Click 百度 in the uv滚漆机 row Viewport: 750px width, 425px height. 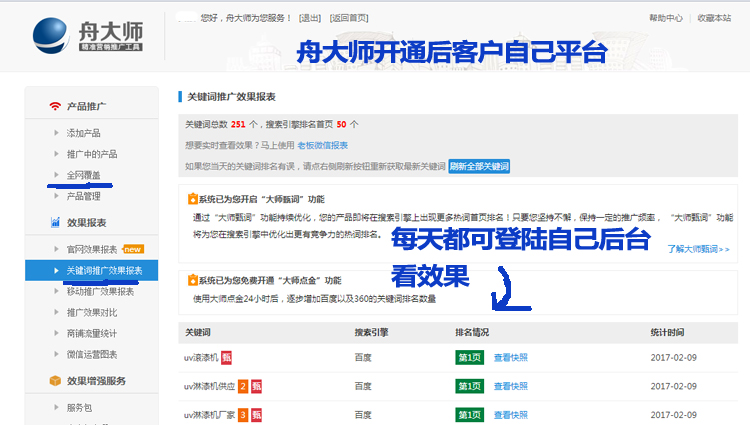363,358
